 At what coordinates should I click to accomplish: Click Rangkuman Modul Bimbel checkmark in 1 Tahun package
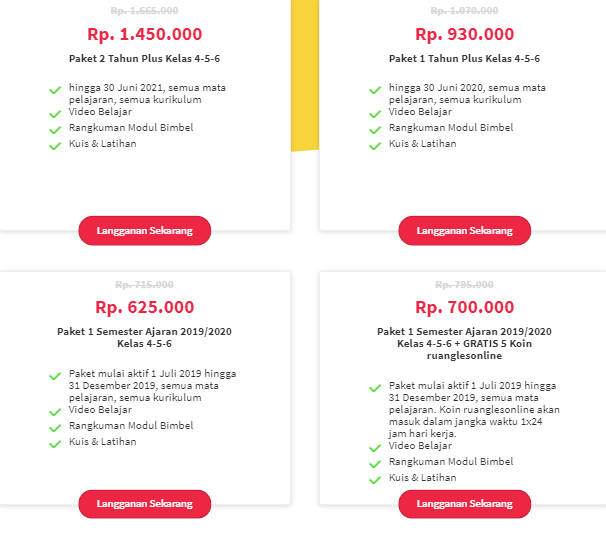375,129
